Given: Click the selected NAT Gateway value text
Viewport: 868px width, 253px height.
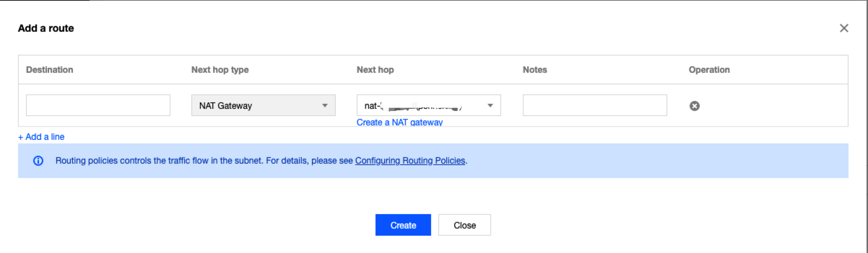Looking at the screenshot, I should click(226, 106).
